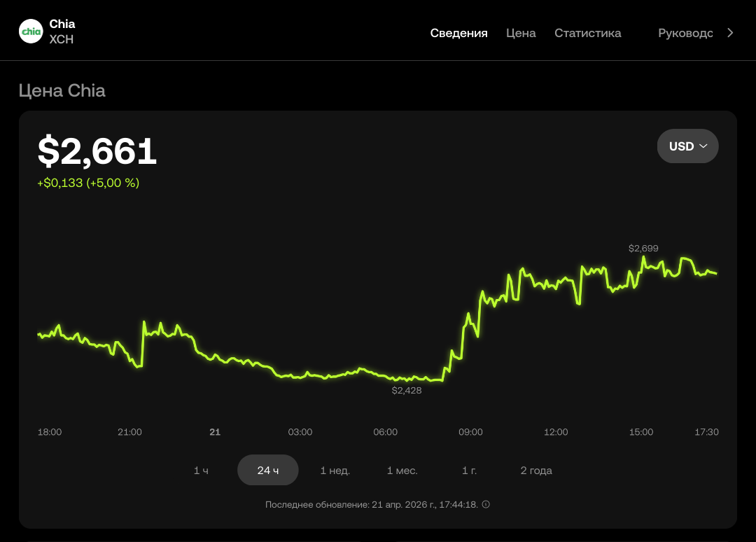Click the Цена Chia heading
Viewport: 756px width, 542px height.
pos(62,90)
